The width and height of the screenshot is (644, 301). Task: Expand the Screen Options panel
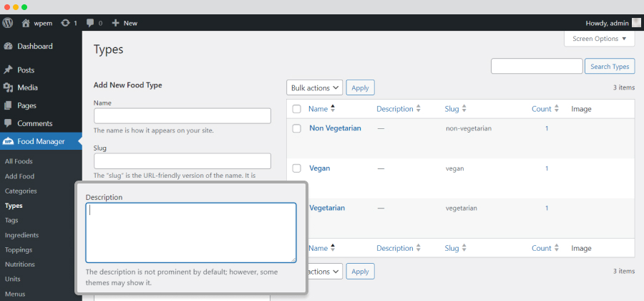click(600, 39)
